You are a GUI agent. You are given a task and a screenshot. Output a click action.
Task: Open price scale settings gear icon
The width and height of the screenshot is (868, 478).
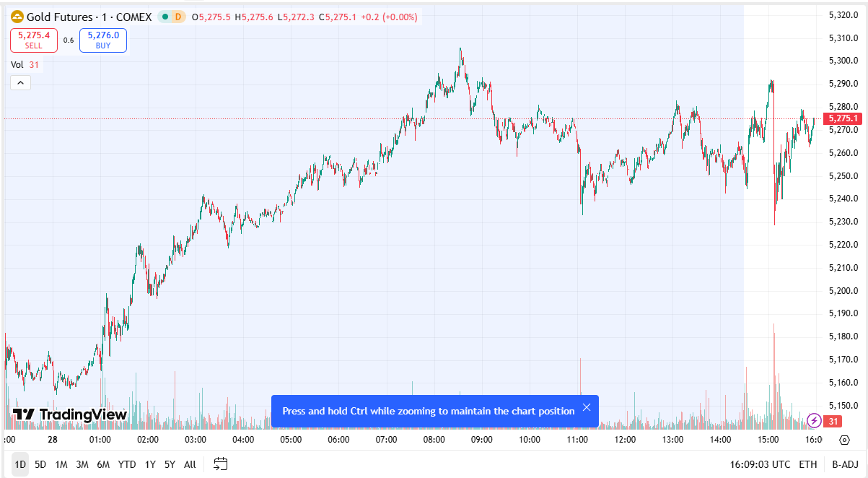[x=844, y=440]
